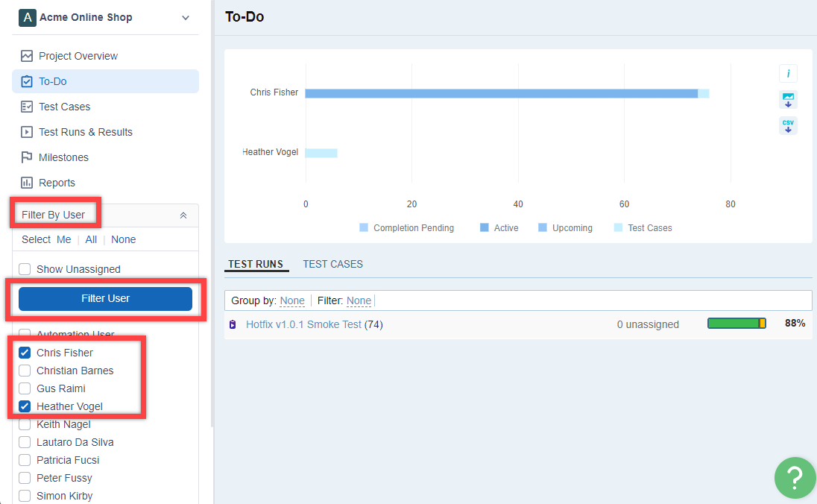Click the chart info icon

point(788,74)
